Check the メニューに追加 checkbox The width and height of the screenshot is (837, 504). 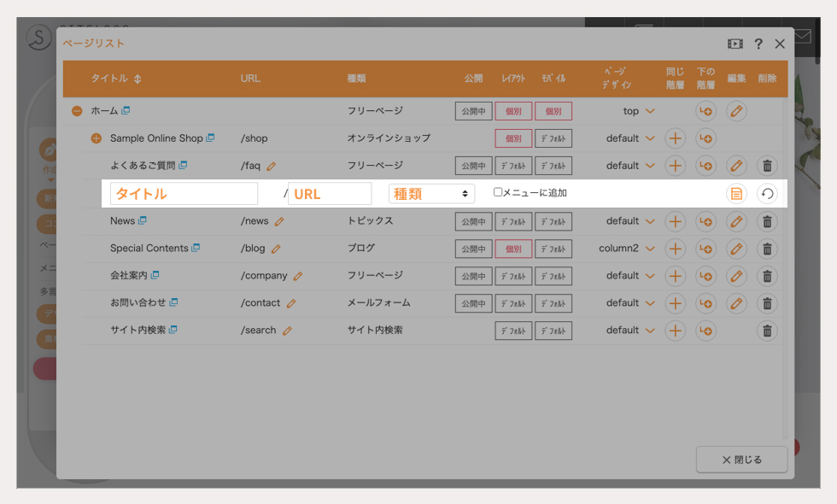(x=497, y=192)
